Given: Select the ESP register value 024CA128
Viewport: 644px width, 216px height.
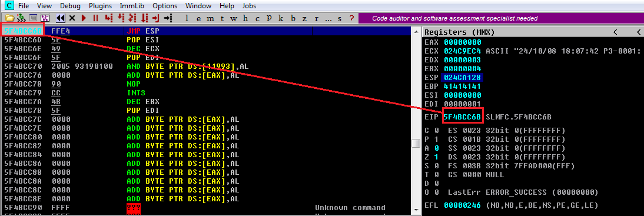Looking at the screenshot, I should coord(463,77).
